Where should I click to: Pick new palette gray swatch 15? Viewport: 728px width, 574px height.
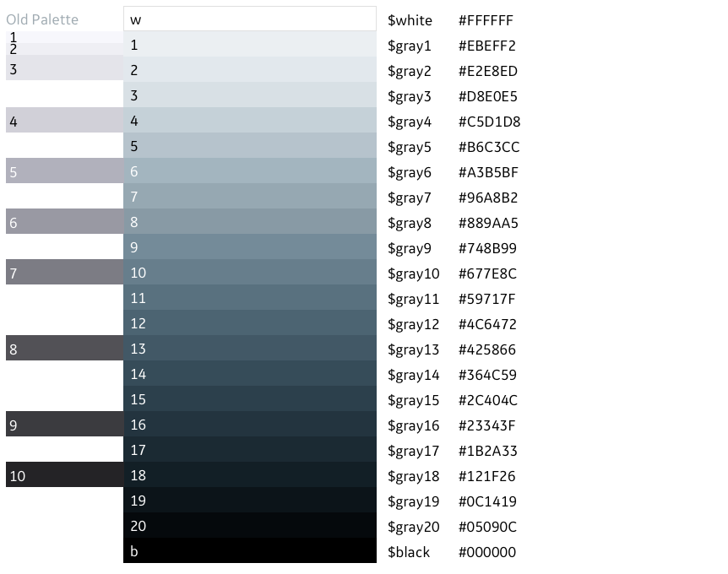[250, 398]
